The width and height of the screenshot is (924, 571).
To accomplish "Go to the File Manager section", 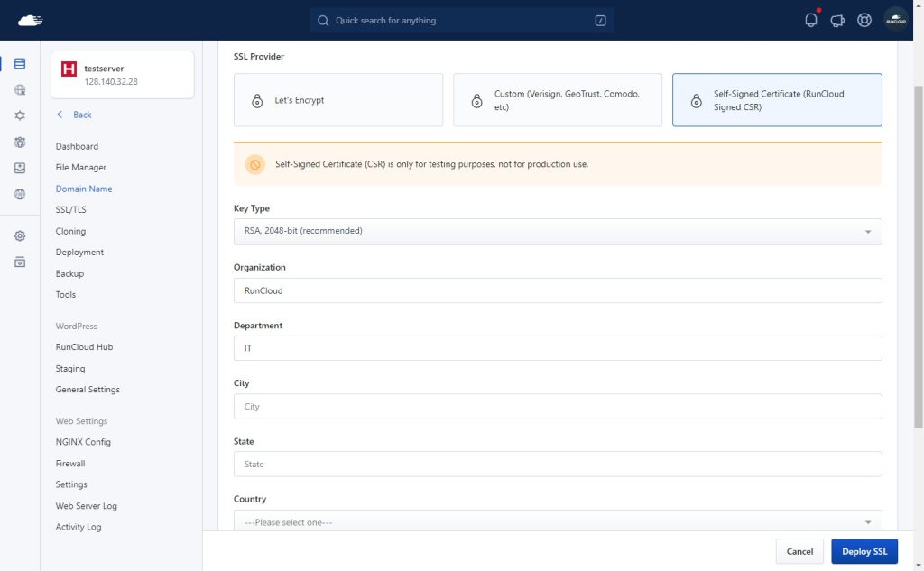I will point(82,167).
